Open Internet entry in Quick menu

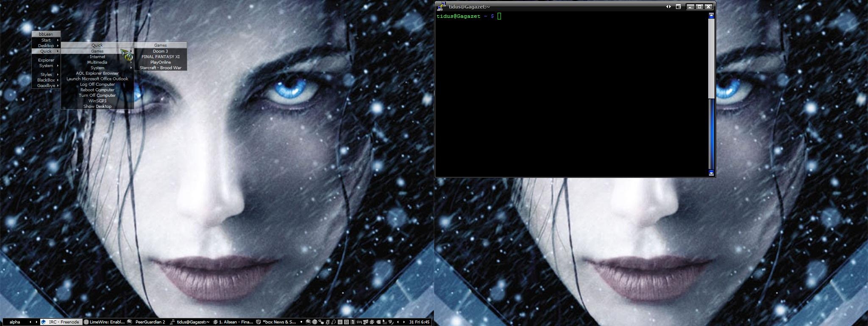pos(97,56)
